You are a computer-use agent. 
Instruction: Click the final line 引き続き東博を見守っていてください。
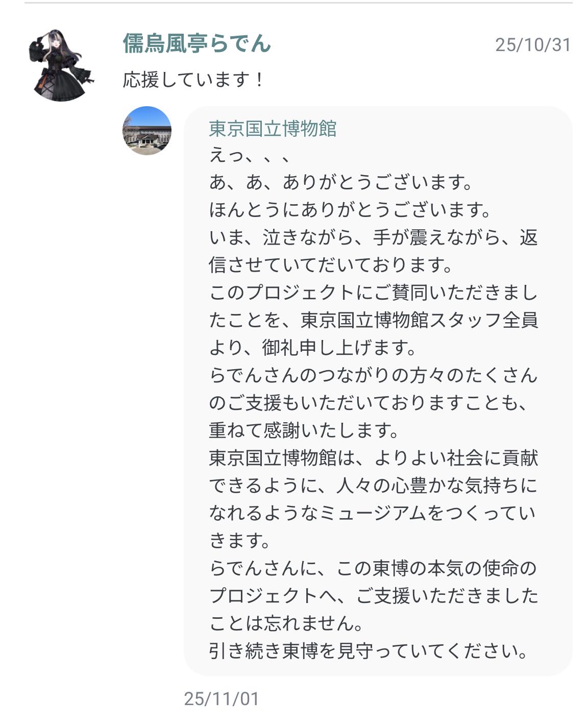point(369,651)
